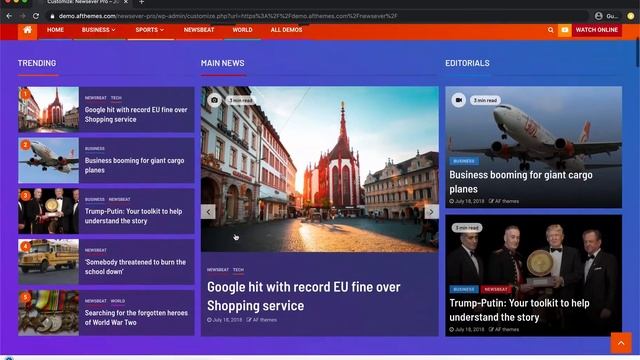Click the scroll-to-top orange arrow button
This screenshot has height=360, width=640.
(x=621, y=343)
